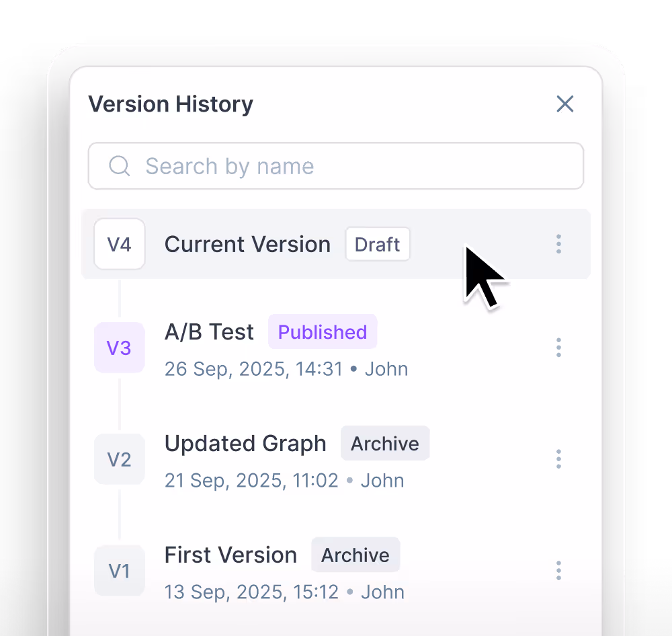Select the Updated Graph version entry
This screenshot has height=636, width=672.
[335, 459]
